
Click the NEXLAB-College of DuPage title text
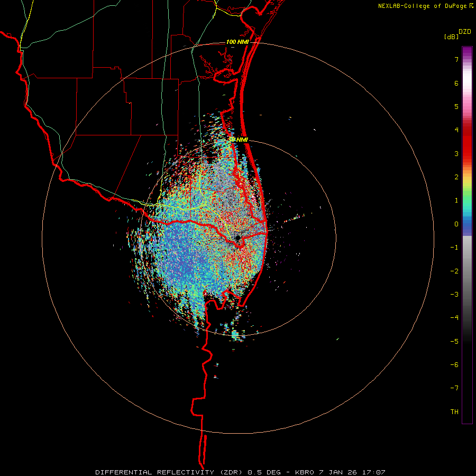(423, 6)
